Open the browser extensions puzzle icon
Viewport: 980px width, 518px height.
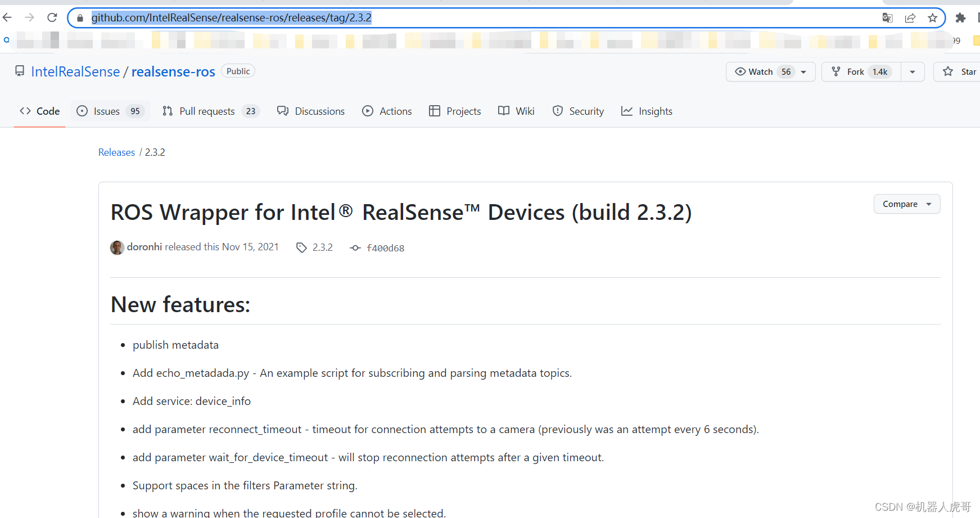961,18
